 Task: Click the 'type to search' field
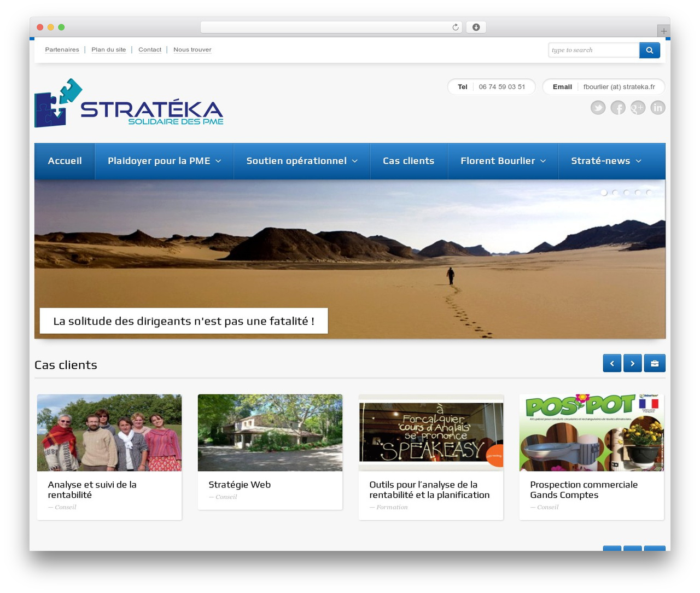click(594, 50)
